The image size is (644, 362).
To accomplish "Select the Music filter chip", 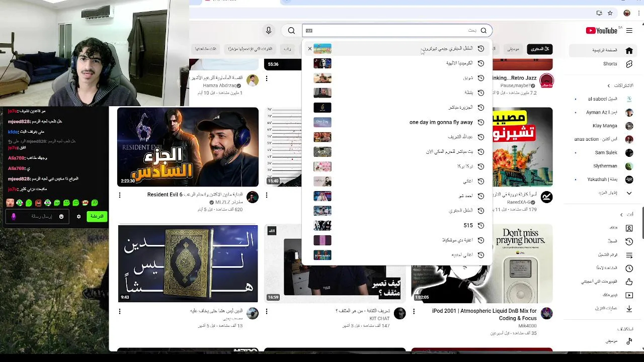I will point(513,49).
